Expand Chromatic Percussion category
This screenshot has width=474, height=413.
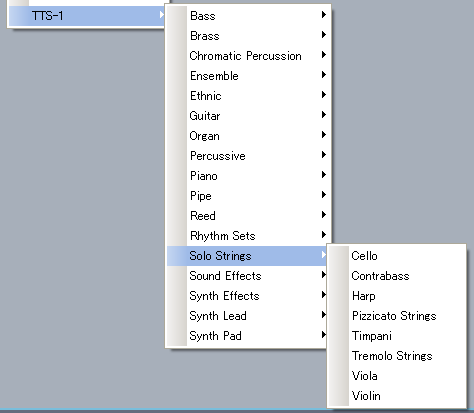pos(248,56)
